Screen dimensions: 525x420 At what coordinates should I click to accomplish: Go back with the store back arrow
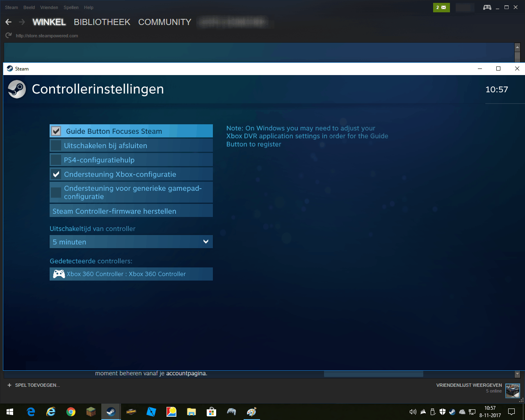tap(9, 22)
